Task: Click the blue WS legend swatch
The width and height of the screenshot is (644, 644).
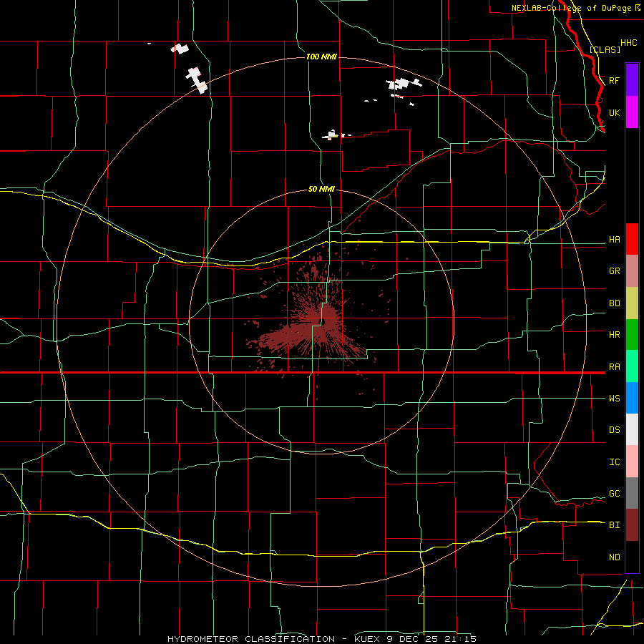Action: [632, 398]
